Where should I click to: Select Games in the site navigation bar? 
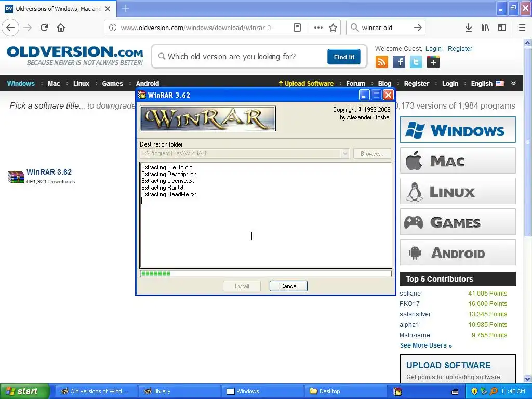[x=113, y=84]
